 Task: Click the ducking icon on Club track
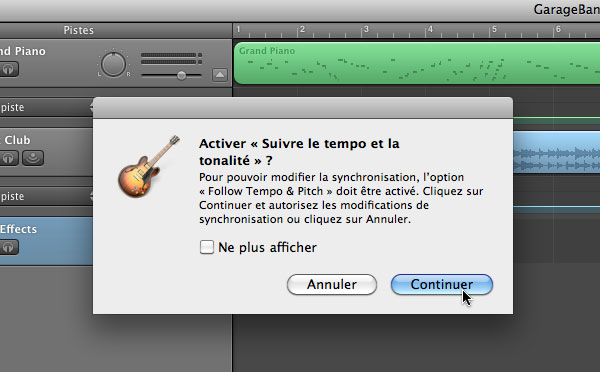coord(33,158)
